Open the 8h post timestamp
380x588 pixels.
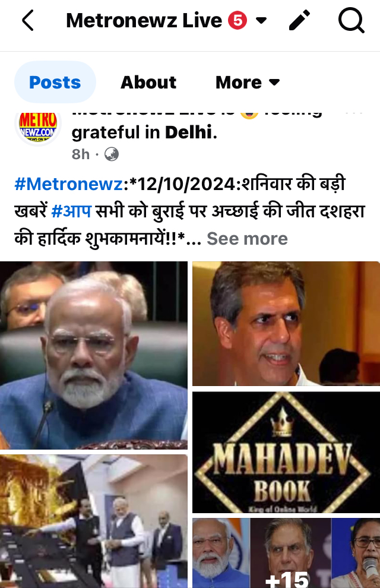point(81,154)
